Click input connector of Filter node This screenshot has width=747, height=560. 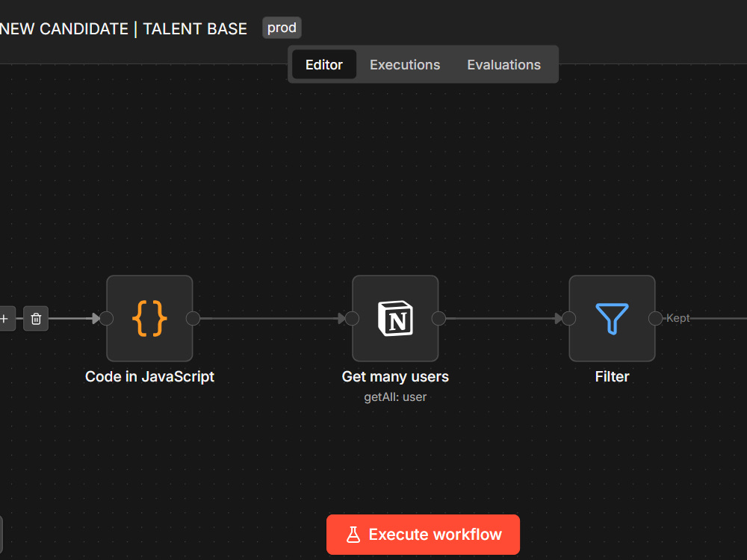(568, 319)
